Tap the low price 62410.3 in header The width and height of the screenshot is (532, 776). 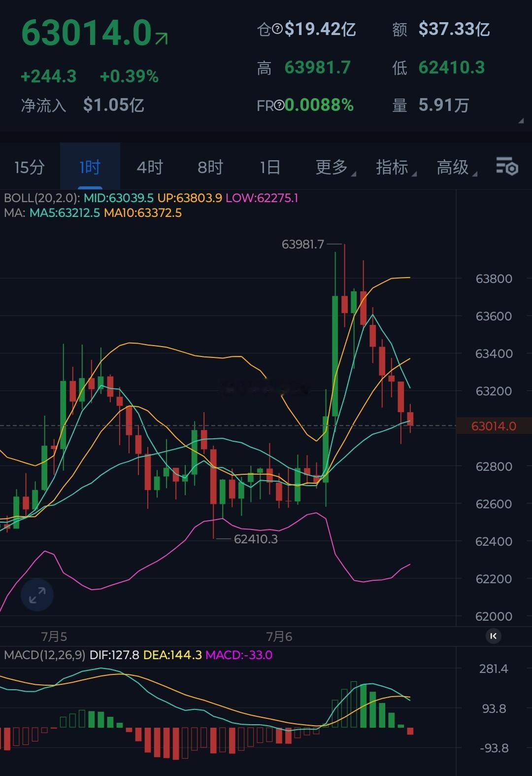point(452,68)
